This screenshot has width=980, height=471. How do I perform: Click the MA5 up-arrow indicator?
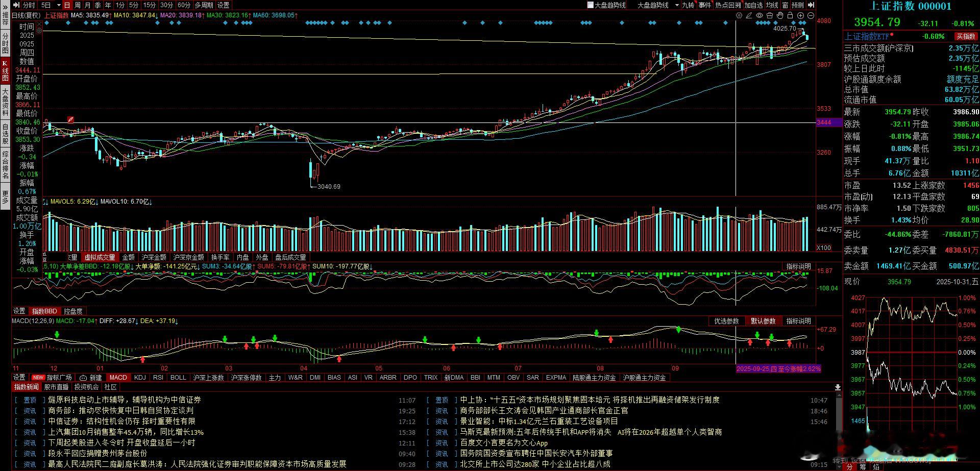click(x=111, y=15)
